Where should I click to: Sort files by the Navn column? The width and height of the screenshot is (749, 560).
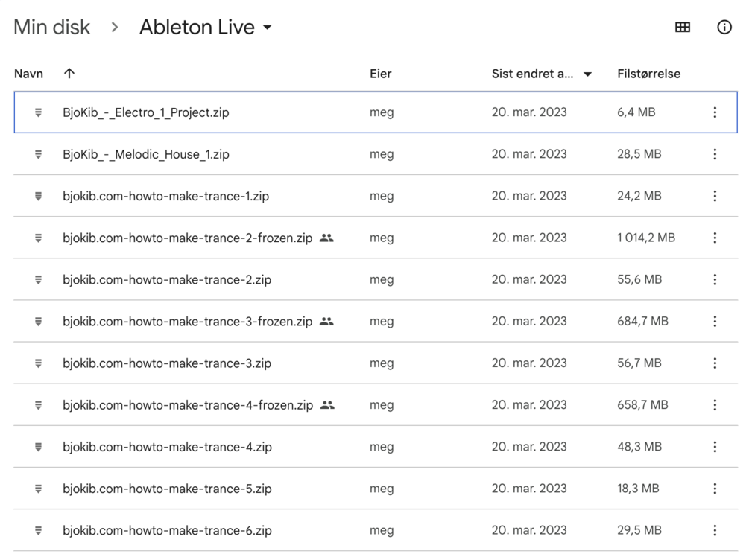28,74
